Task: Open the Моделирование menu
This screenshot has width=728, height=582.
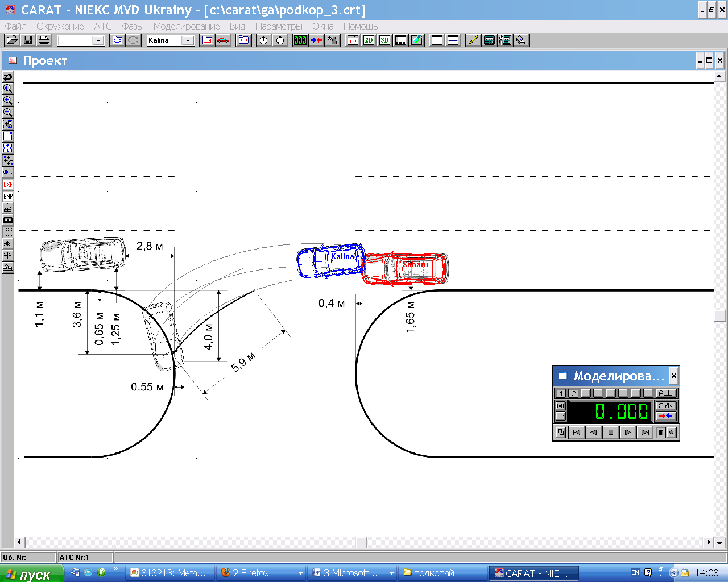Action: tap(187, 26)
